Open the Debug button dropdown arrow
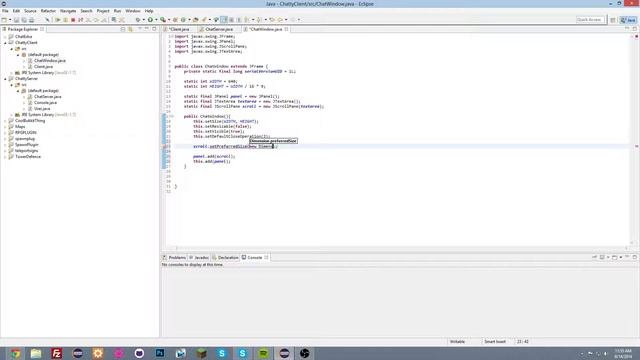Screen dimensions: 640x360 144,20
